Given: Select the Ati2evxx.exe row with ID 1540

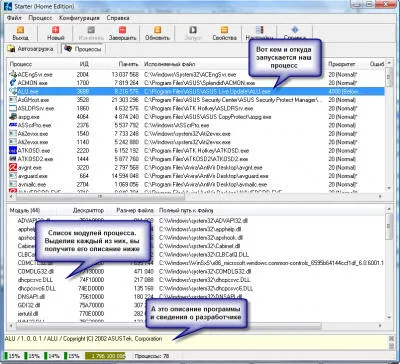Looking at the screenshot, I should [x=196, y=133].
